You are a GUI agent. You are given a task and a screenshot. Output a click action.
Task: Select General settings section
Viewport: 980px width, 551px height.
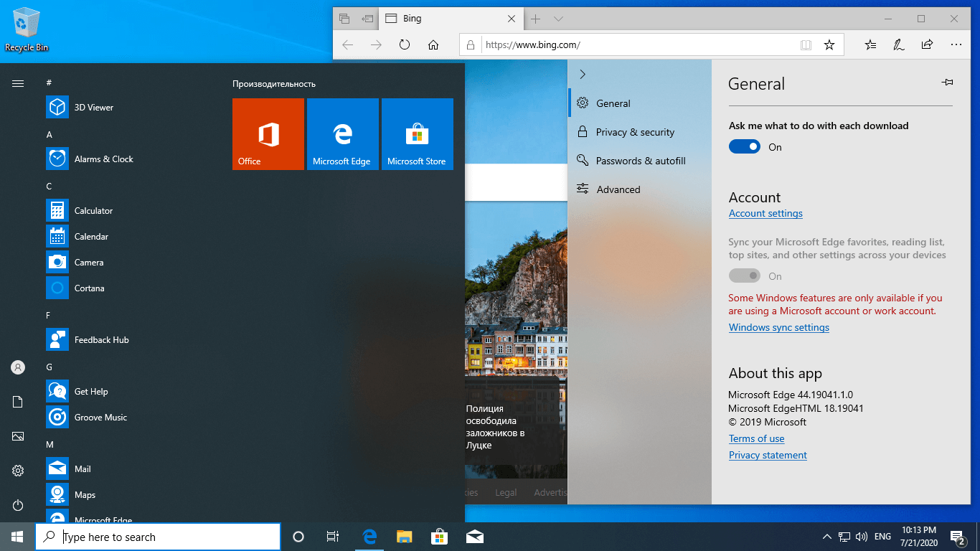[x=640, y=103]
